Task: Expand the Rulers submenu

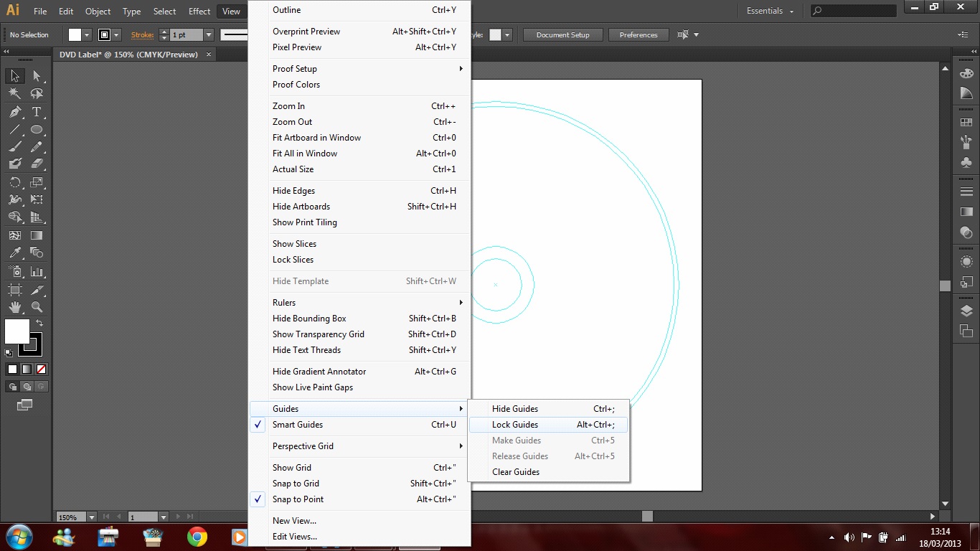Action: [360, 303]
